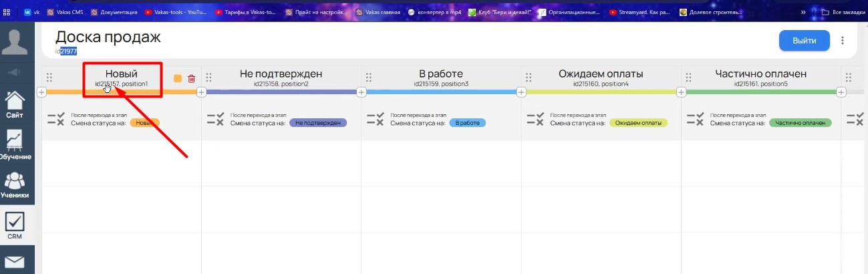The image size is (868, 274).
Task: Open the CRM section in sidebar
Action: click(15, 227)
